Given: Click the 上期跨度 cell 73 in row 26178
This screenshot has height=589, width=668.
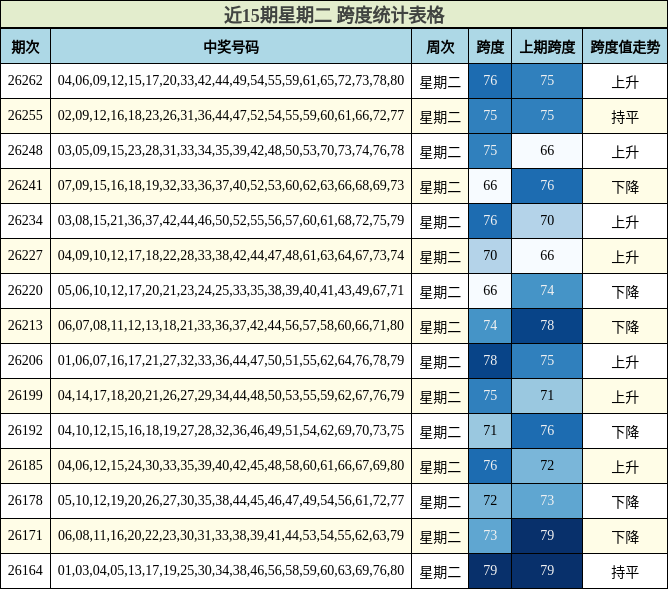Looking at the screenshot, I should pos(547,501).
